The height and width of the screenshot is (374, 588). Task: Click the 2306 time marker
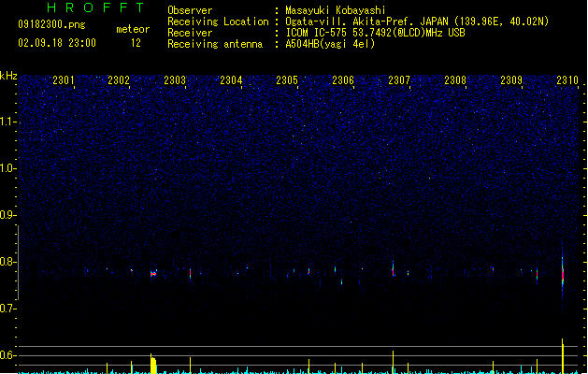pyautogui.click(x=343, y=79)
